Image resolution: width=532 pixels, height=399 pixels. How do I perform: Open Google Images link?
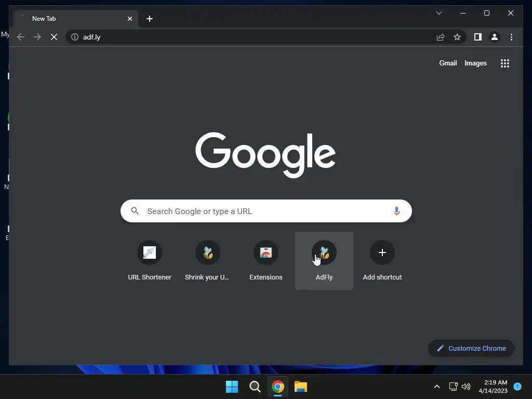pos(475,63)
